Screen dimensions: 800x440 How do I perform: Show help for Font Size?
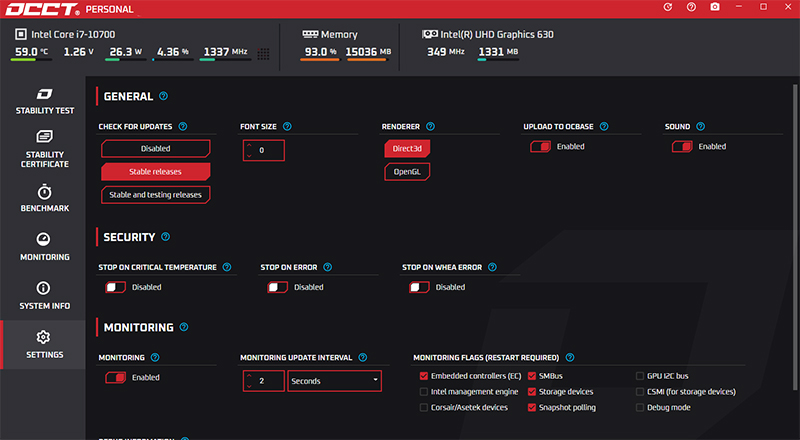(287, 126)
